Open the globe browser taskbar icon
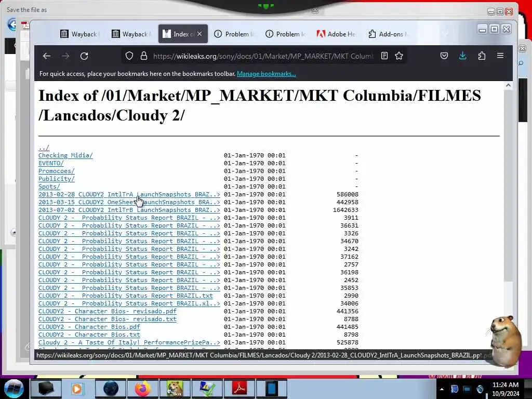 click(111, 389)
